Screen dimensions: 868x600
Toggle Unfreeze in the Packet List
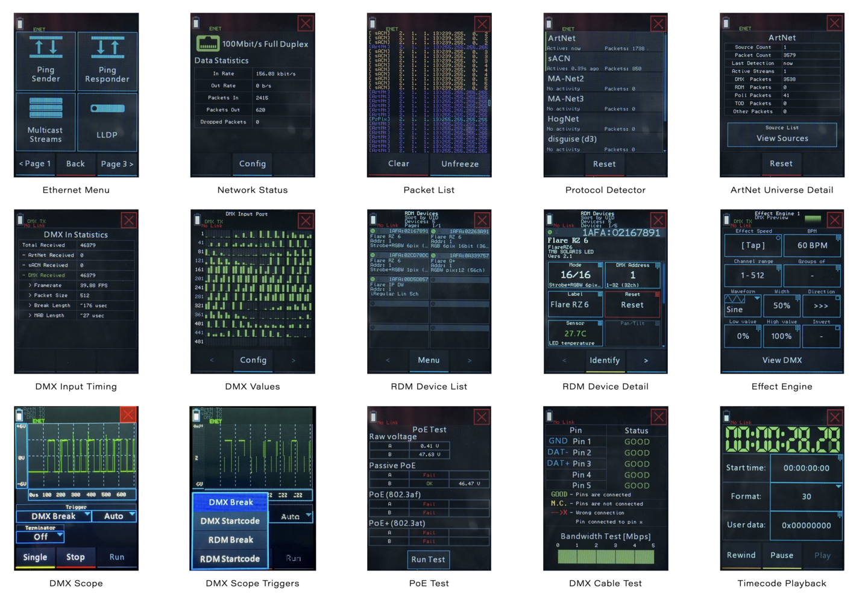click(460, 164)
